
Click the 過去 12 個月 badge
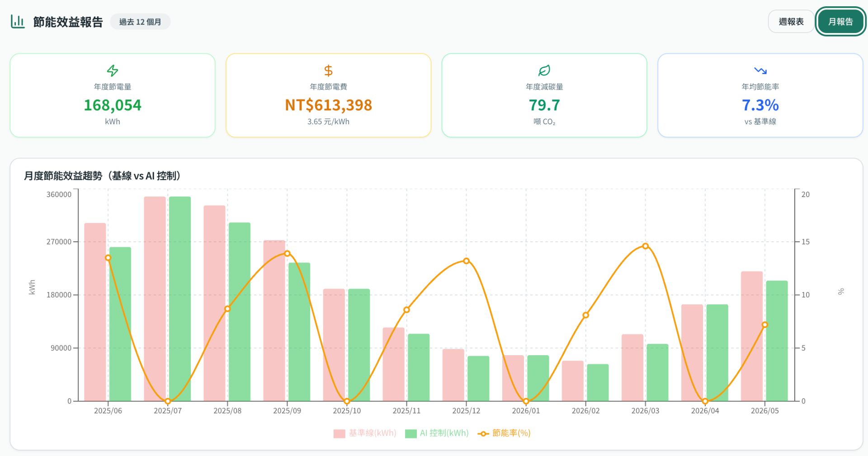click(x=140, y=22)
